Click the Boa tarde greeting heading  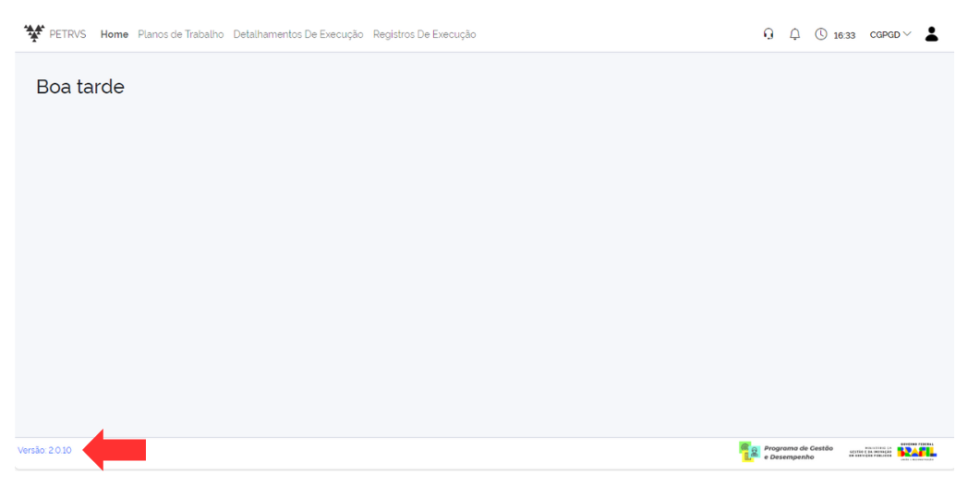pos(80,87)
